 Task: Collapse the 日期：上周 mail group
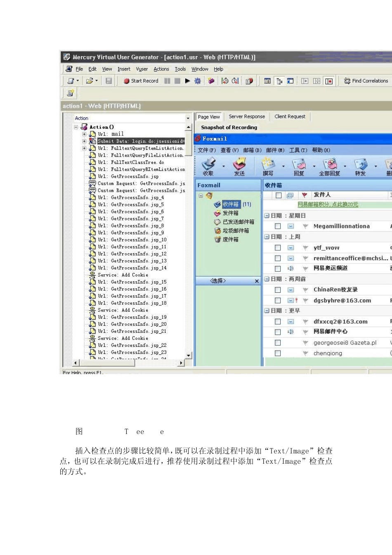tap(267, 237)
